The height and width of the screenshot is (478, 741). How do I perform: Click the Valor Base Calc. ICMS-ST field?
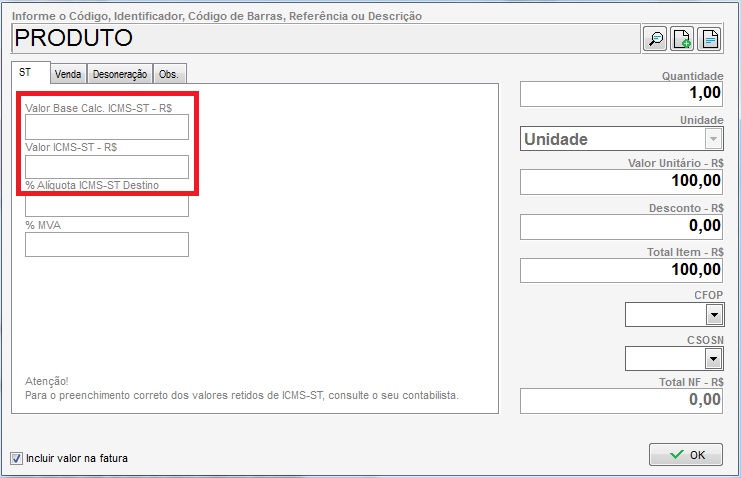(x=107, y=127)
